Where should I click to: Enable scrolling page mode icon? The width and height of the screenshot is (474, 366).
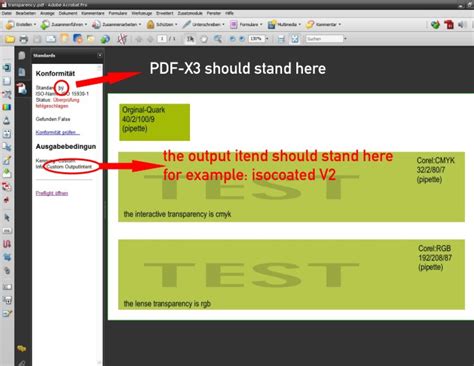281,39
